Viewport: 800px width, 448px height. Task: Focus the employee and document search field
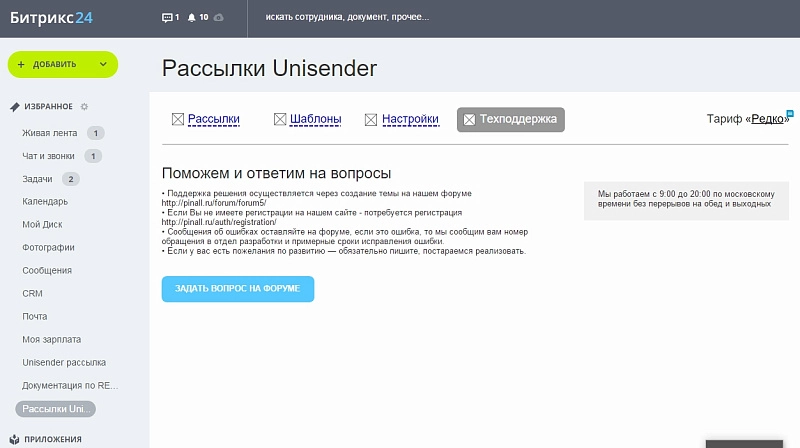tap(400, 18)
